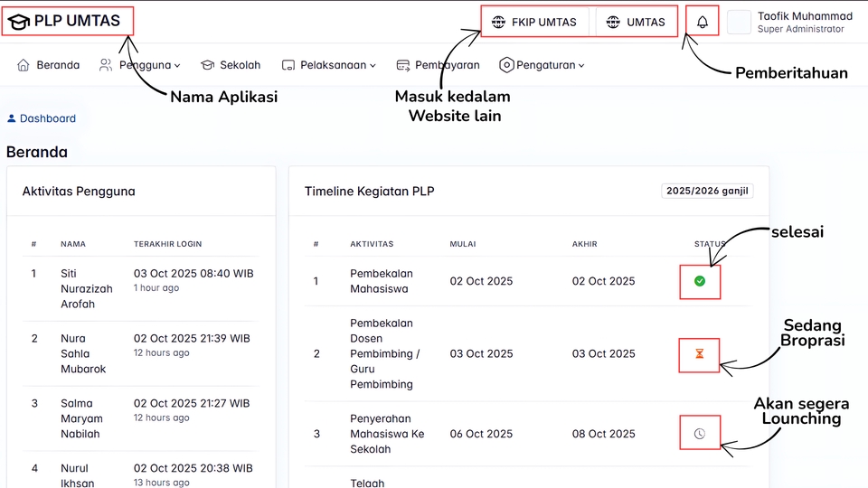Click the screen icon beside Pelaksanaan

288,65
